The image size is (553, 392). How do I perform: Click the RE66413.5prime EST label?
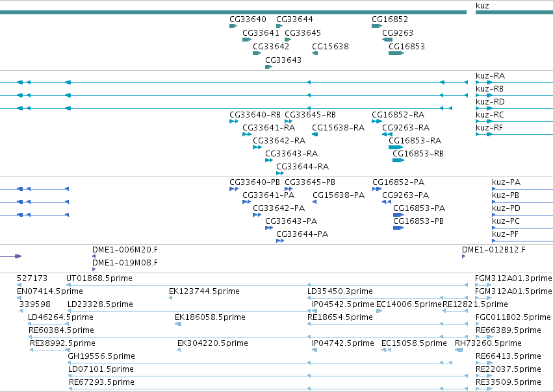(508, 356)
